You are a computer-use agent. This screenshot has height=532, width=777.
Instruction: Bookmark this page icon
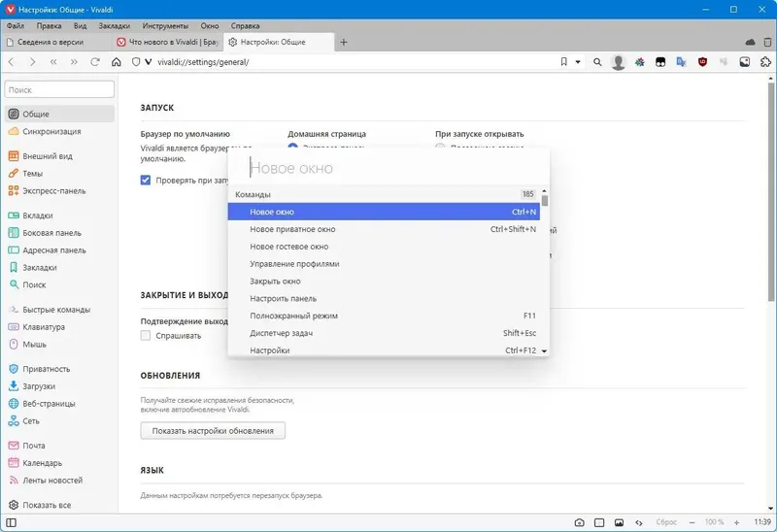(564, 62)
